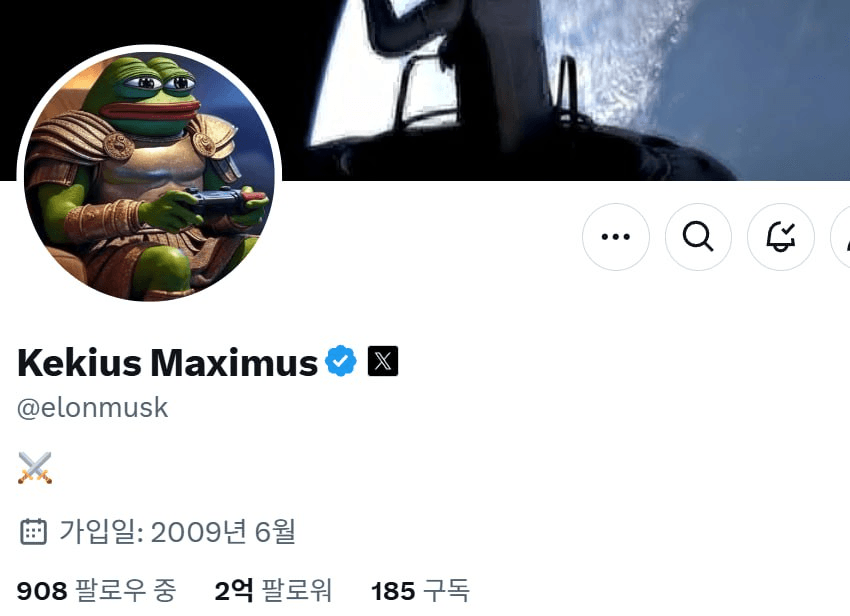This screenshot has width=850, height=616.
Task: Click the 가입일: 2009년 6월 join date text
Action: point(177,531)
